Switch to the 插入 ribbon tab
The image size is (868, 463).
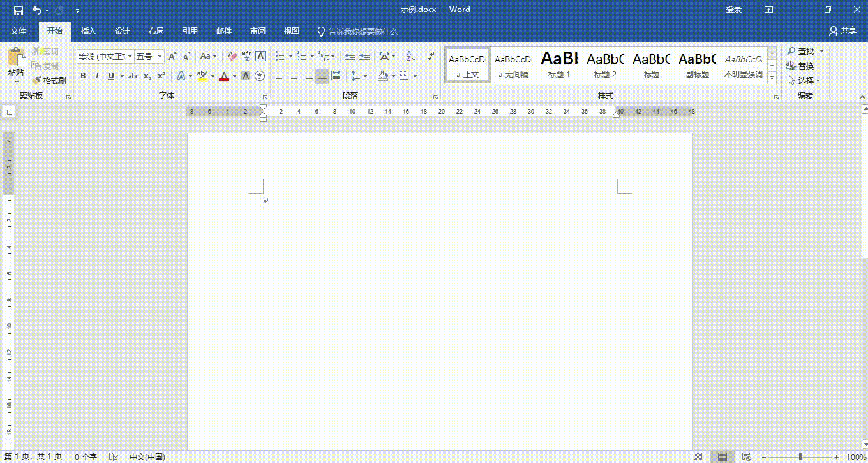click(88, 31)
